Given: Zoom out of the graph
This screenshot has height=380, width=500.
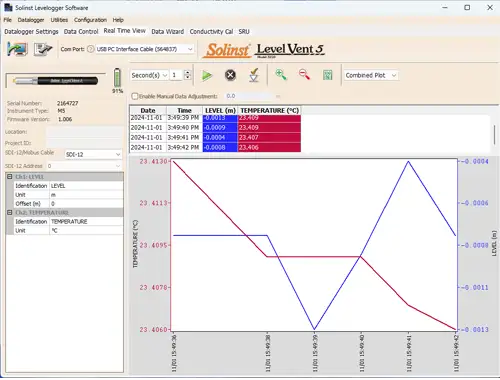Looking at the screenshot, I should (x=304, y=75).
